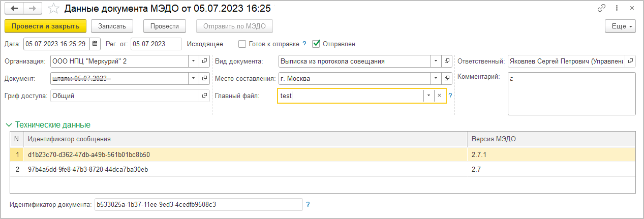This screenshot has width=644, height=219.
Task: Click into the Комментарий text area
Action: click(x=571, y=94)
